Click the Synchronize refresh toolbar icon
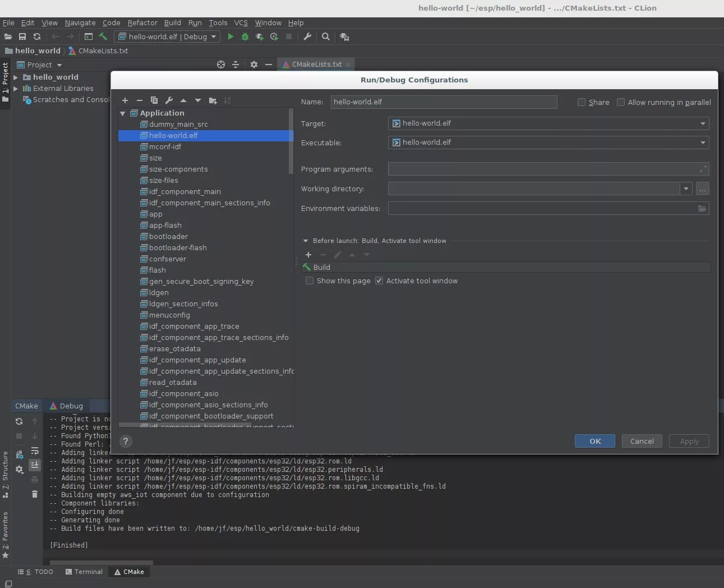This screenshot has width=724, height=588. point(37,36)
